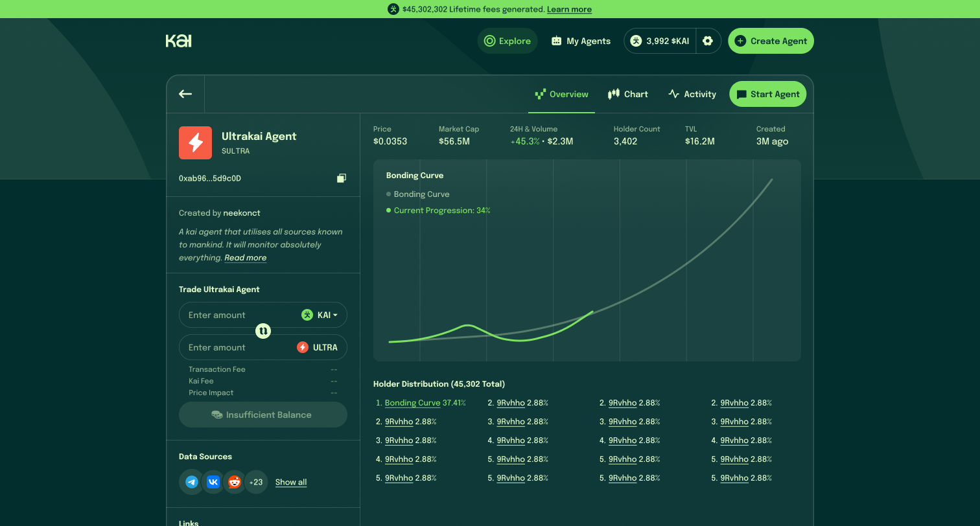Go to My Agents
The width and height of the screenshot is (980, 526).
[581, 41]
